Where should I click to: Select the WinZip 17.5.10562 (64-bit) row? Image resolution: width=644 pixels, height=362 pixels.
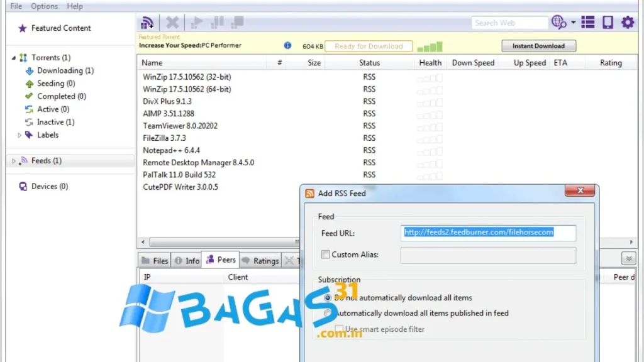click(387, 89)
